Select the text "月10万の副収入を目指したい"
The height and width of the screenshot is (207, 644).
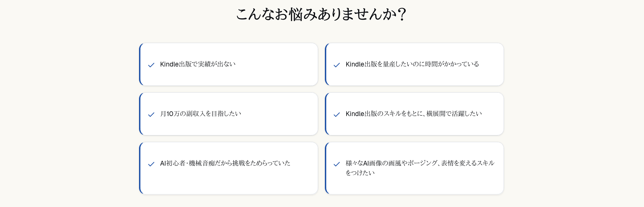pyautogui.click(x=200, y=114)
